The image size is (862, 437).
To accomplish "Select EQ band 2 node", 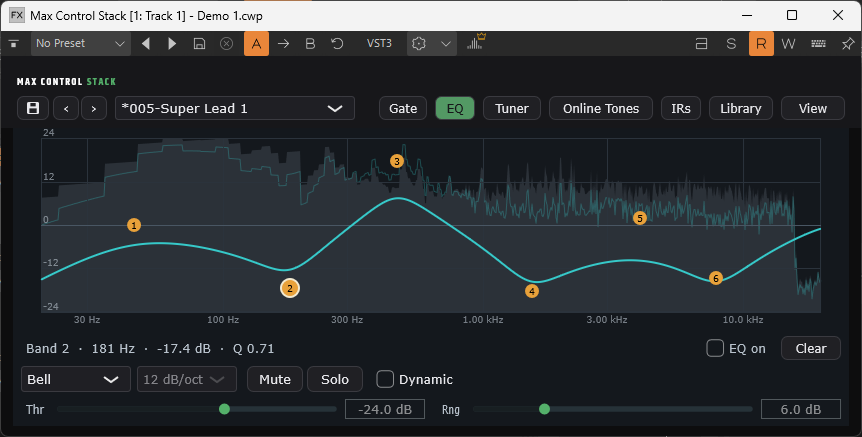I will click(x=290, y=288).
